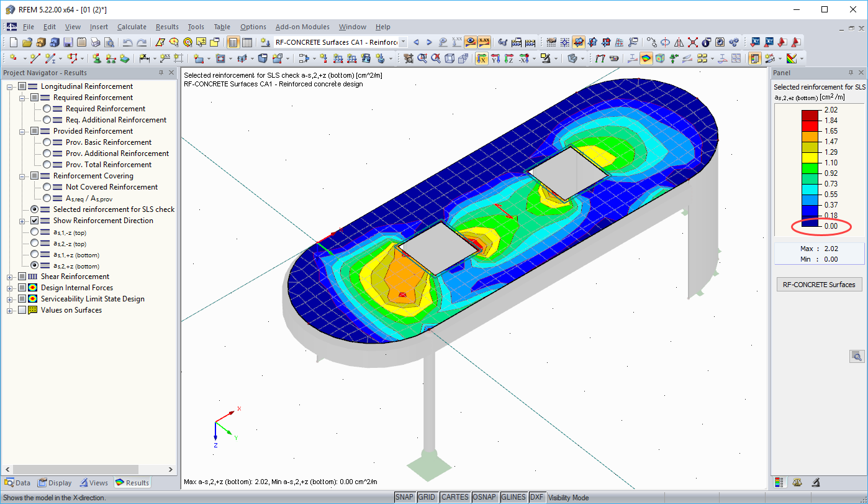Viewport: 868px width, 504px height.
Task: Open a new model file
Action: tap(14, 42)
